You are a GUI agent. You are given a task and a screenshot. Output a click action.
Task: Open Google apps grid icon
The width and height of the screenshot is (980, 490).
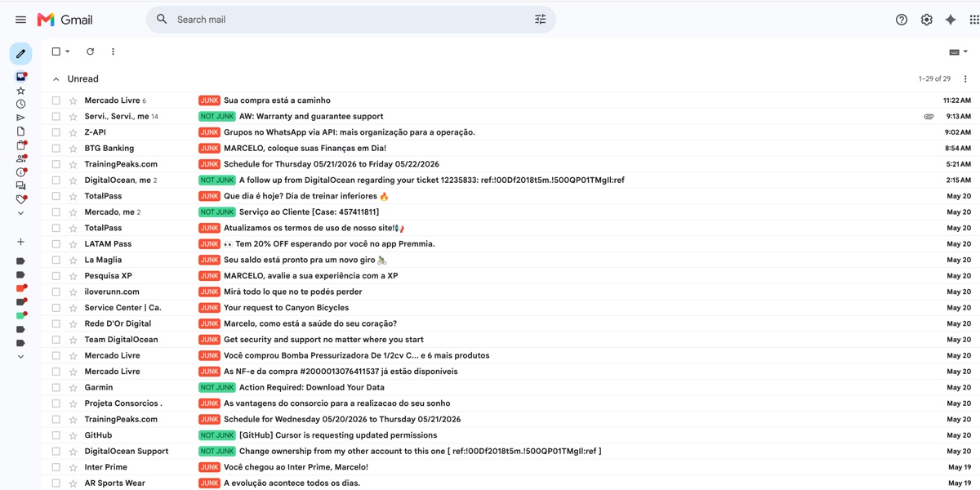tap(974, 20)
